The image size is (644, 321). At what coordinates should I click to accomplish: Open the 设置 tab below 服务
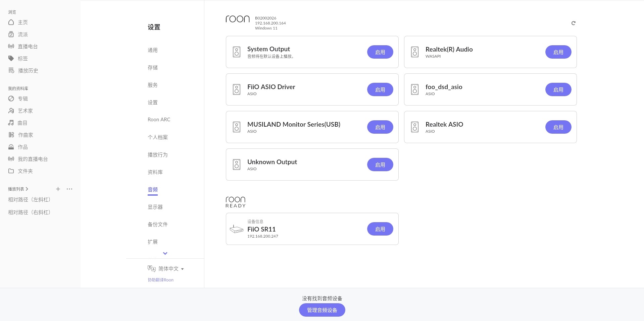(x=153, y=103)
